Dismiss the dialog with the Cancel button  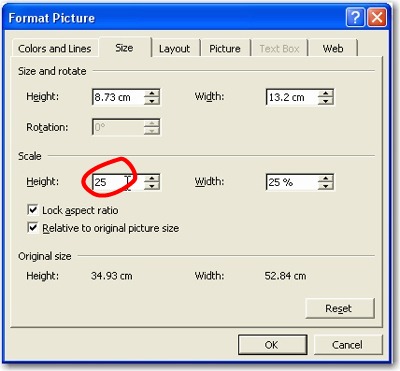(x=348, y=345)
